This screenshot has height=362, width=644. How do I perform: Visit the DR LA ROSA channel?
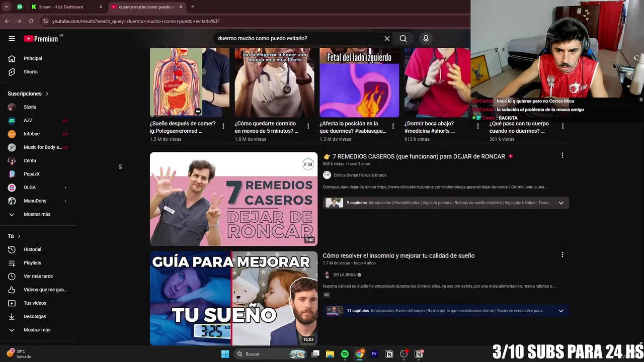pos(344,275)
